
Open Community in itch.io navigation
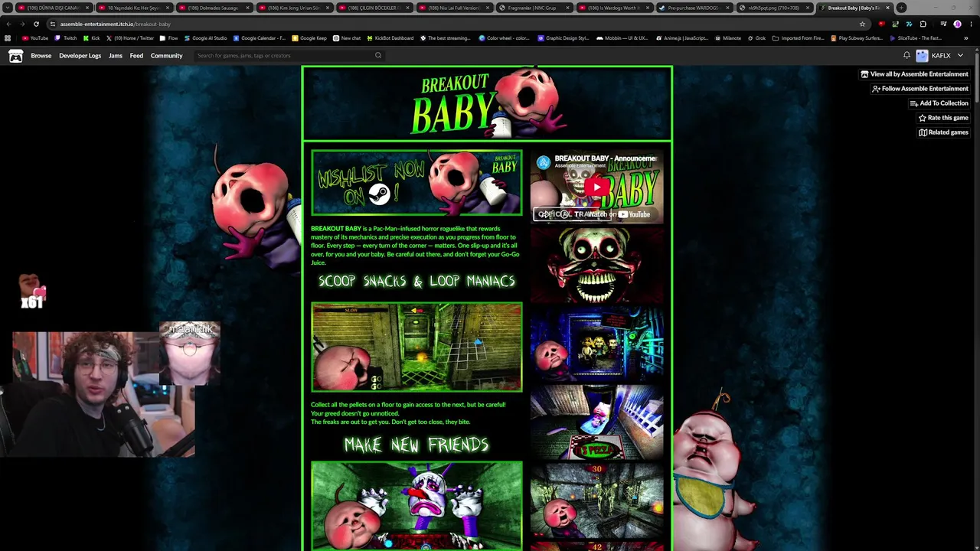click(x=166, y=56)
